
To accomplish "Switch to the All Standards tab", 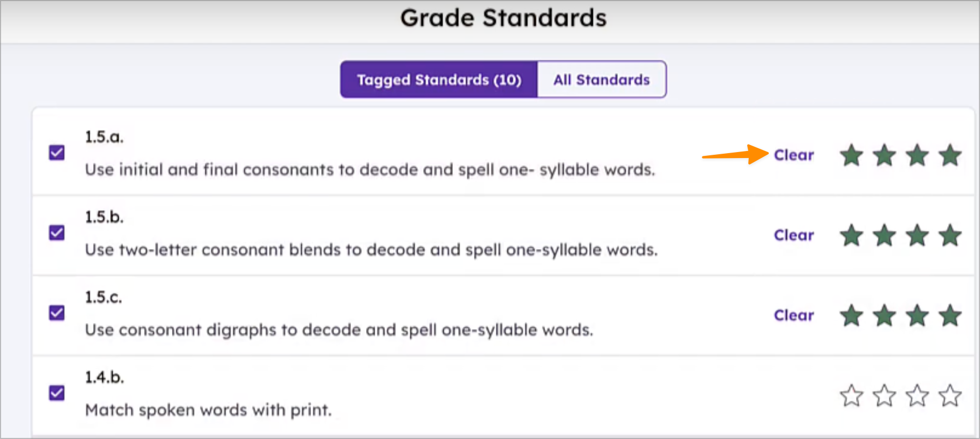I will pyautogui.click(x=601, y=80).
